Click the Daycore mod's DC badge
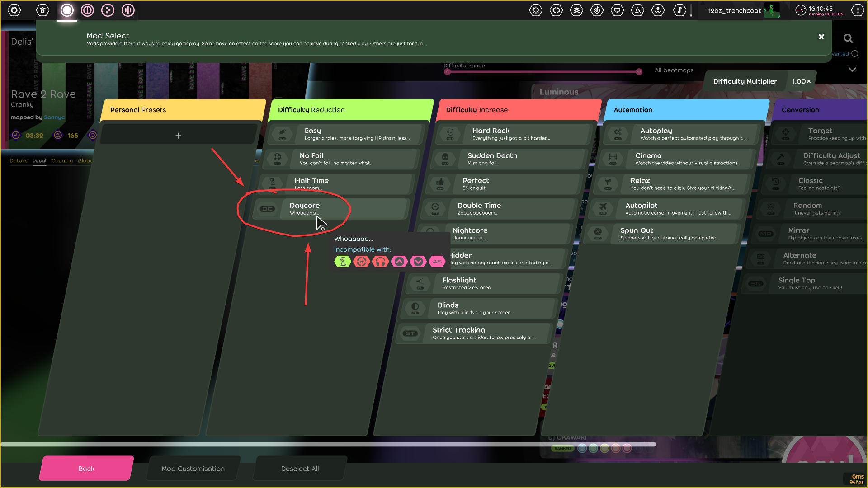Image resolution: width=868 pixels, height=488 pixels. [x=268, y=209]
